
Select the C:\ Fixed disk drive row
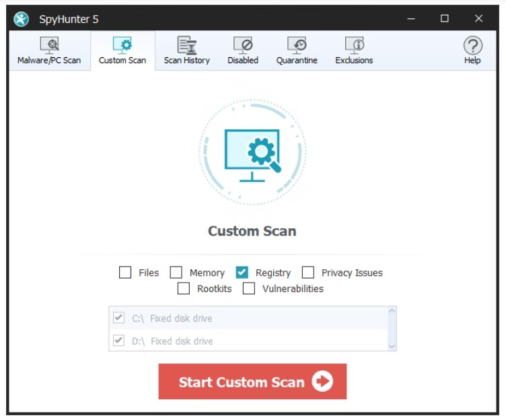(x=248, y=318)
